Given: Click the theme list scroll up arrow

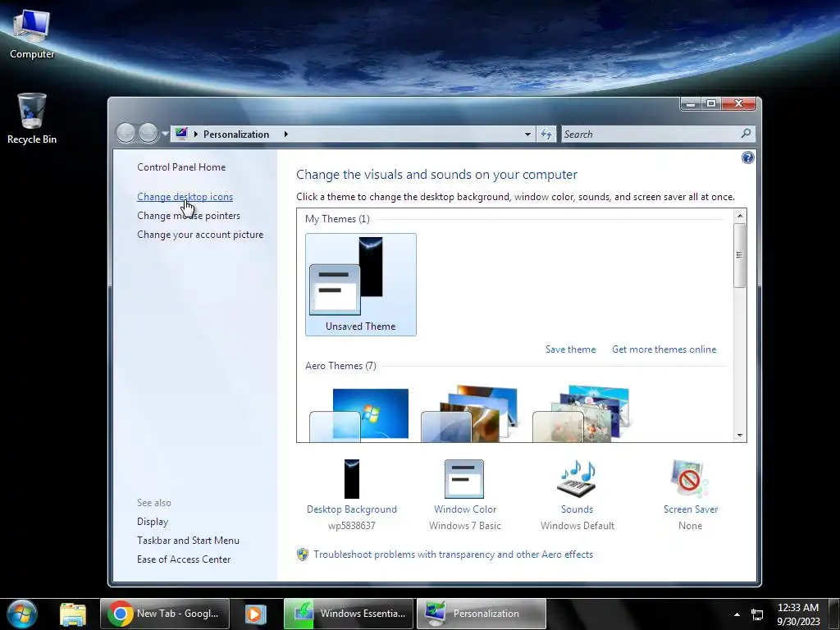Looking at the screenshot, I should tap(740, 216).
